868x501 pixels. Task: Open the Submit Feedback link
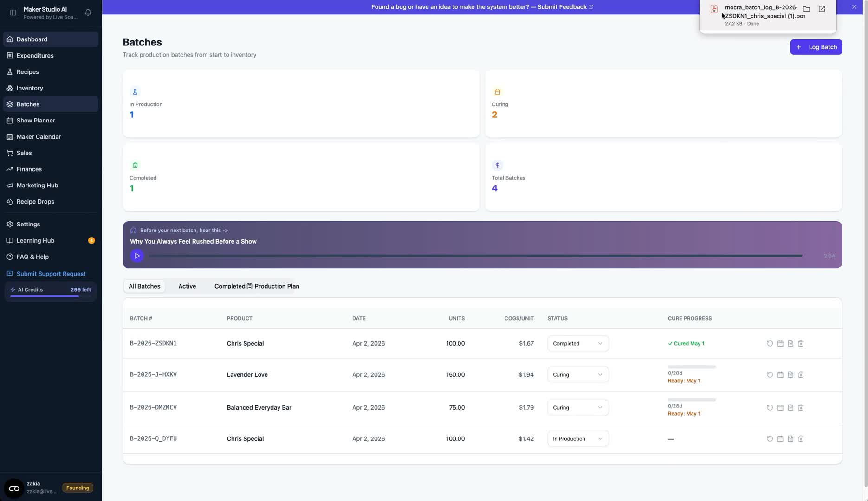pos(563,6)
